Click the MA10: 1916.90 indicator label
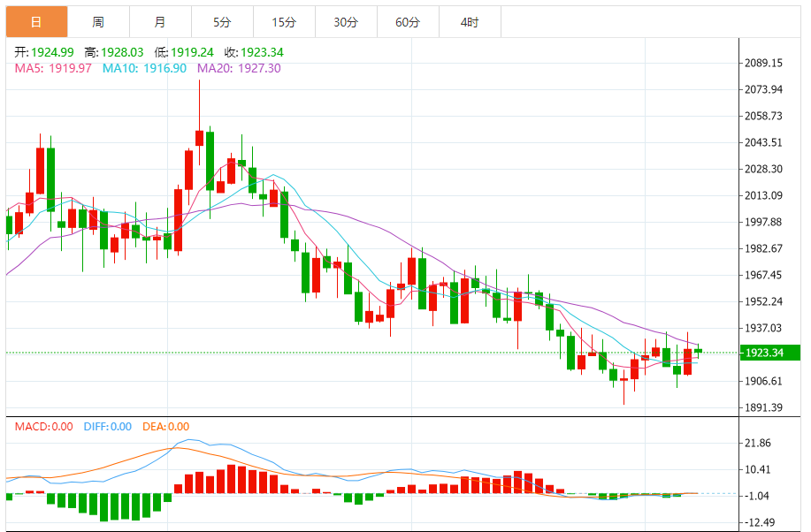The width and height of the screenshot is (811, 532). coord(144,68)
